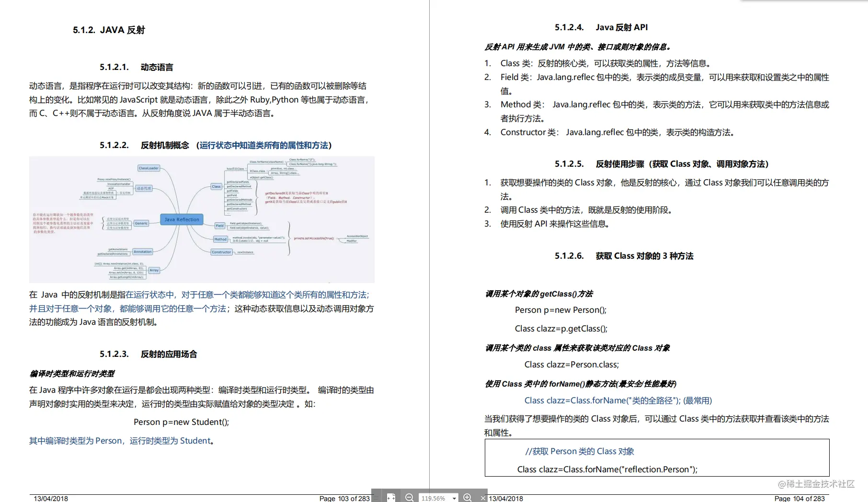
Task: Click paragraph starting '动态语言，是指程序在运行时'
Action: click(199, 100)
